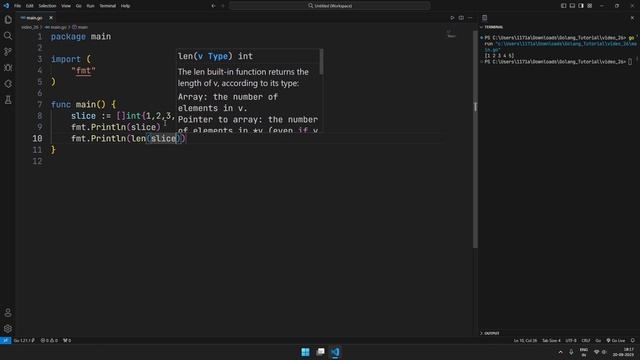640x360 pixels.
Task: Go back with the navigation arrow
Action: tap(213, 6)
